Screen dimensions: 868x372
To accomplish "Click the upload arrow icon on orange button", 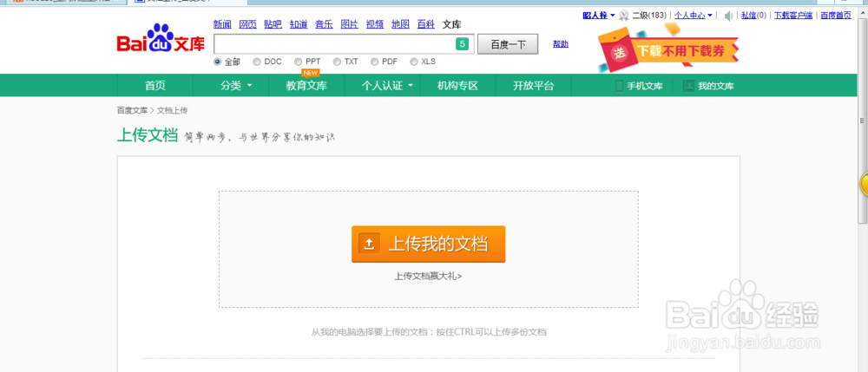I will (369, 244).
